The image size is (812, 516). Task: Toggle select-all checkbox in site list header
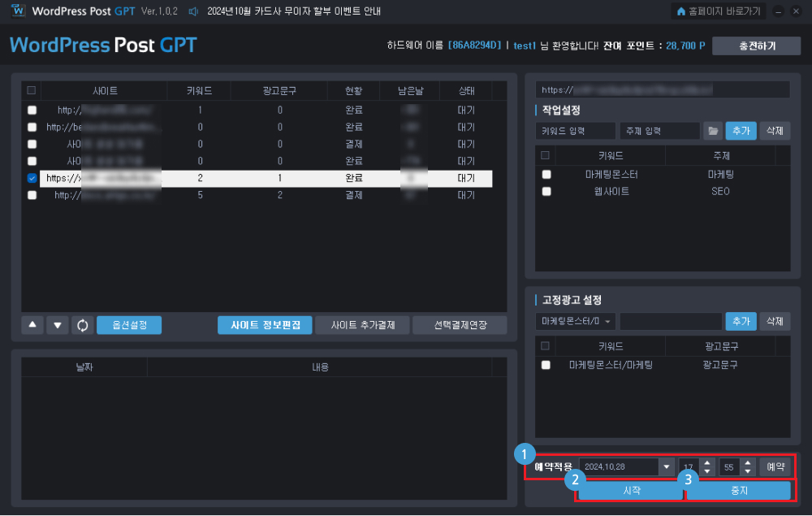coord(32,91)
